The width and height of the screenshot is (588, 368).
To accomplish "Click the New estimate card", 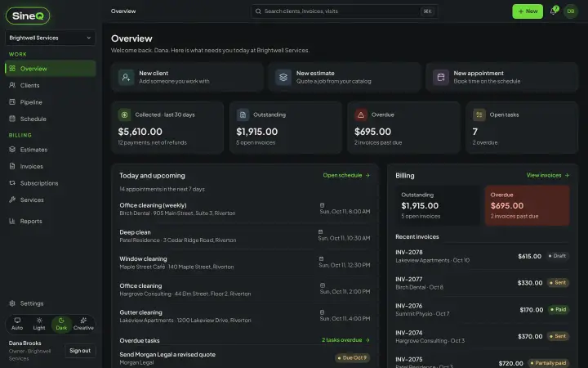I will point(345,77).
